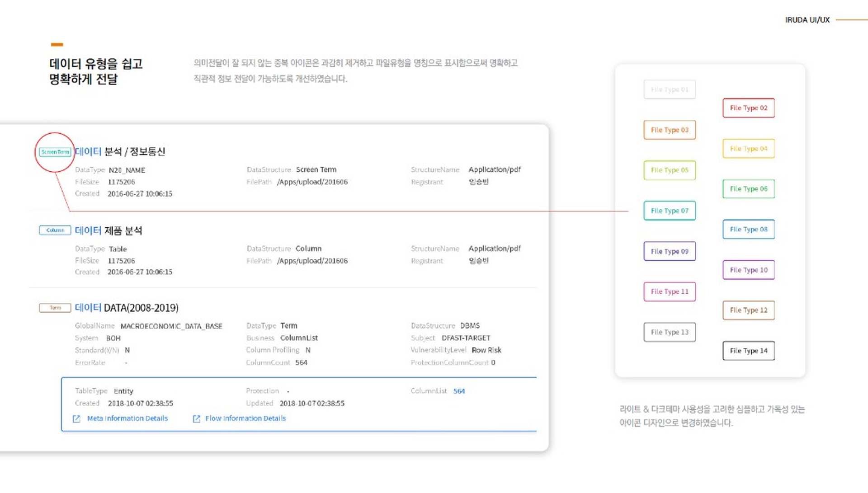Click the ScreenTerm badge icon
Screen dimensions: 868x493
tap(55, 152)
